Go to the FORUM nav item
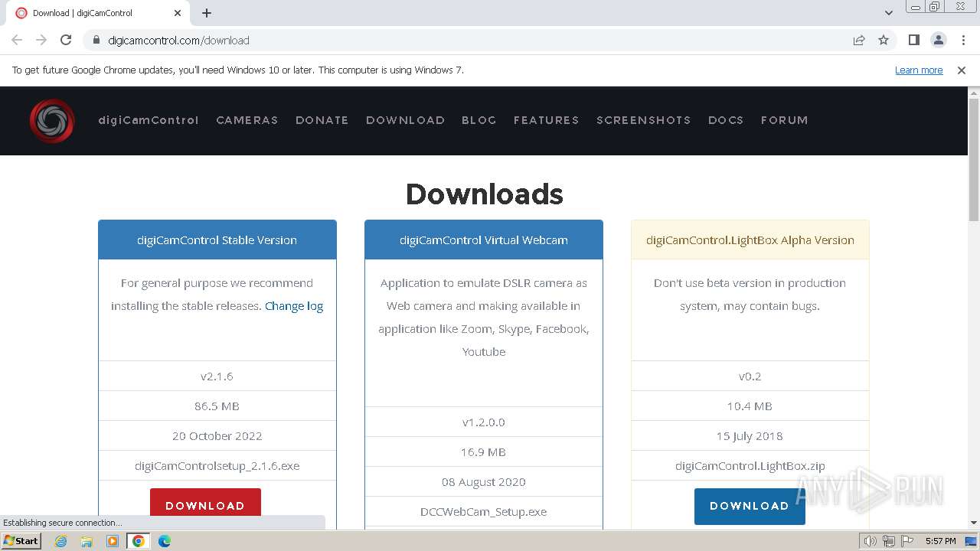The width and height of the screenshot is (980, 551). 785,120
